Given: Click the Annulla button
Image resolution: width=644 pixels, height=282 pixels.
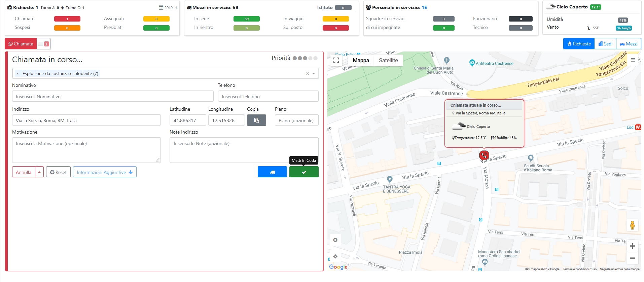Looking at the screenshot, I should 24,172.
